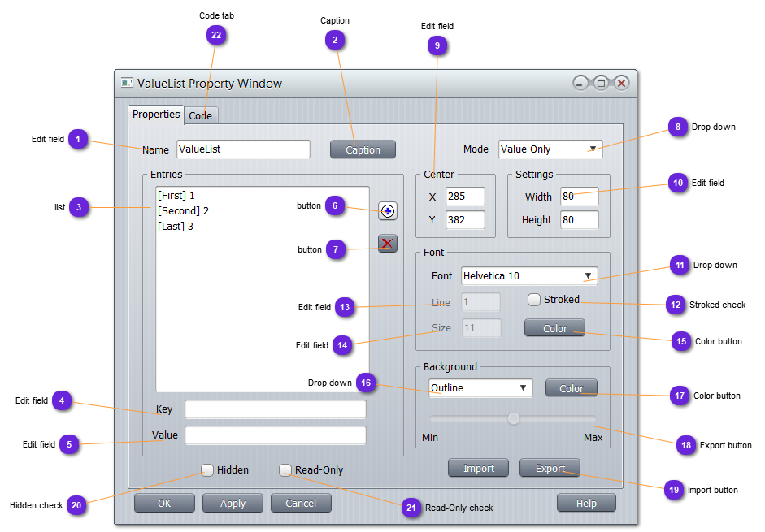Open the Background Outline dropdown

(480, 388)
